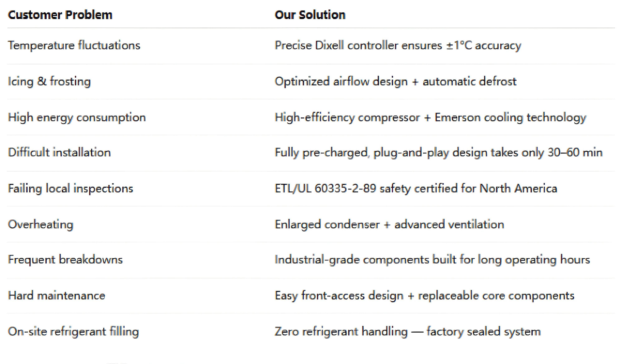Click the "Customer Problem" column header
Viewport: 639px width, 364px height.
click(x=60, y=15)
